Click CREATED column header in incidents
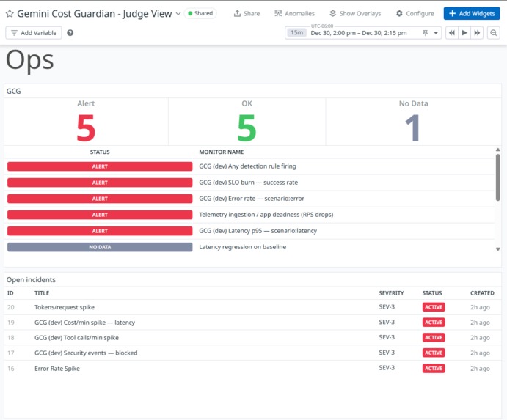 pyautogui.click(x=482, y=293)
